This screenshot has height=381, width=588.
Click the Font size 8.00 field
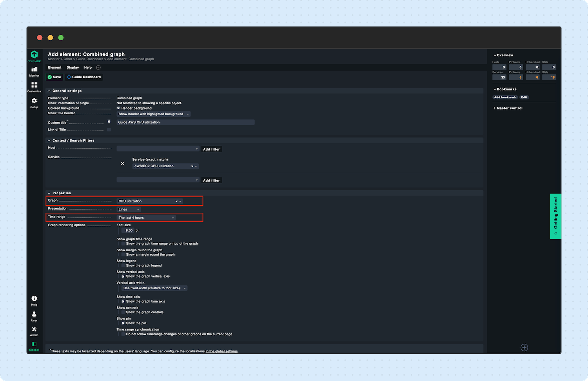point(128,231)
